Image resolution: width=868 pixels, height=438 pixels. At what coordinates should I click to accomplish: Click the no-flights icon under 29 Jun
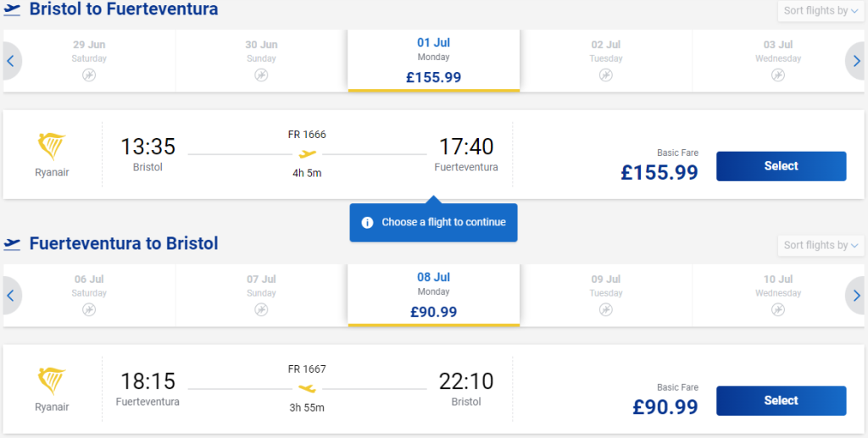coord(89,75)
